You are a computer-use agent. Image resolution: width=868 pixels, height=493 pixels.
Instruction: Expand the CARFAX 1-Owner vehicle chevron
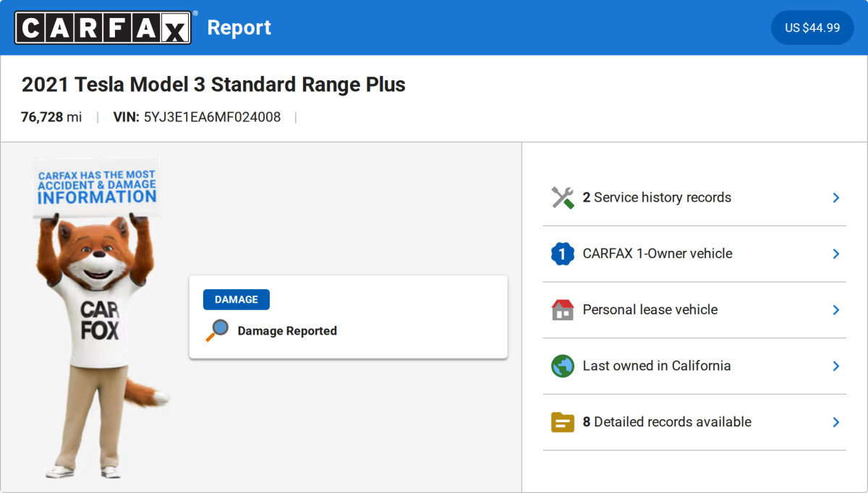point(835,254)
